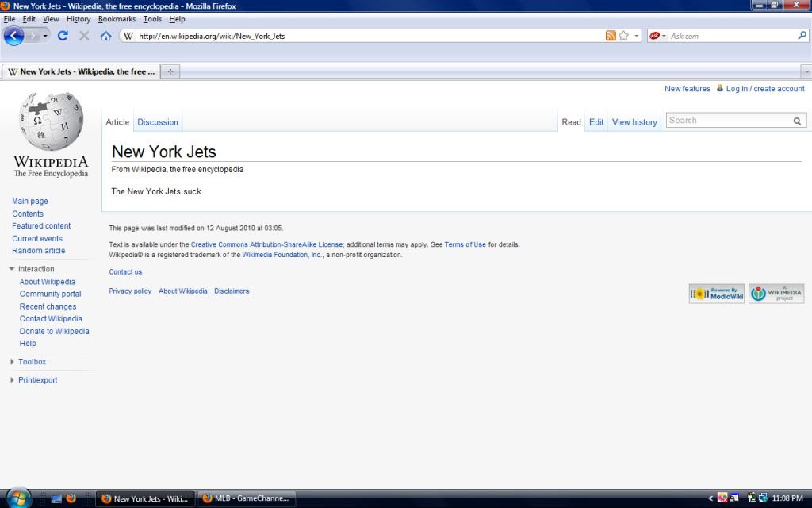Open the View menu
Screen dimensions: 812x508
point(51,19)
